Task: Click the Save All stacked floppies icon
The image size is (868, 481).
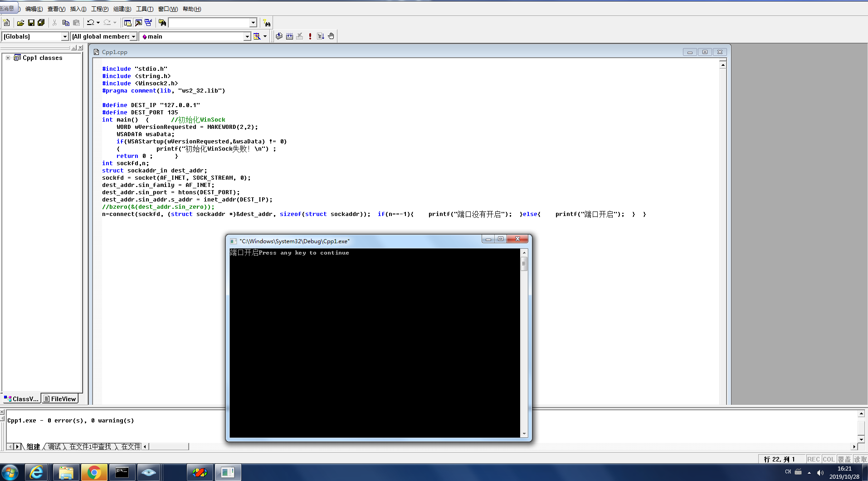Action: [x=41, y=23]
